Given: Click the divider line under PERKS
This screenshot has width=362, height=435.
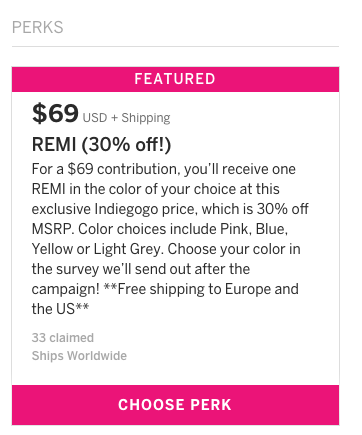Looking at the screenshot, I should (x=175, y=46).
